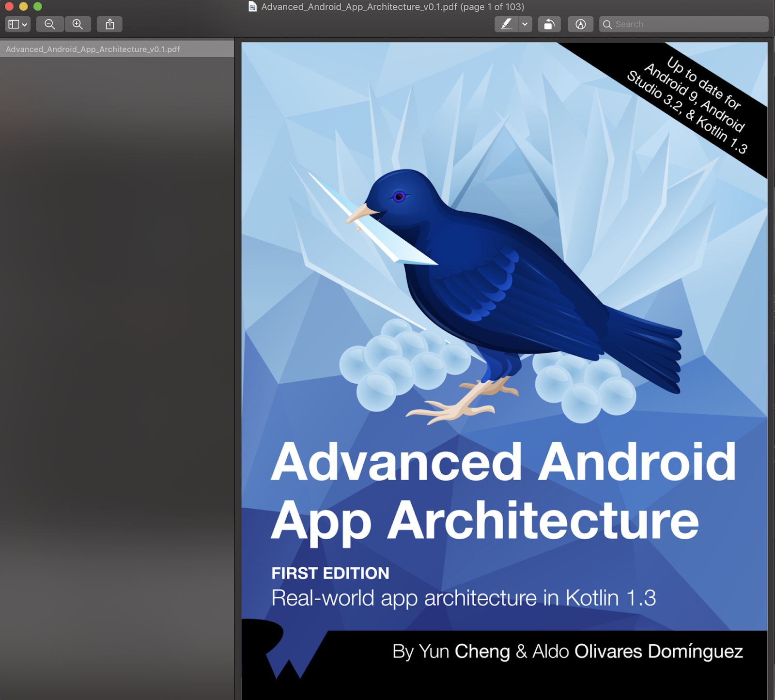This screenshot has height=700, width=775.
Task: Open the highlight color dropdown chevron
Action: 524,24
